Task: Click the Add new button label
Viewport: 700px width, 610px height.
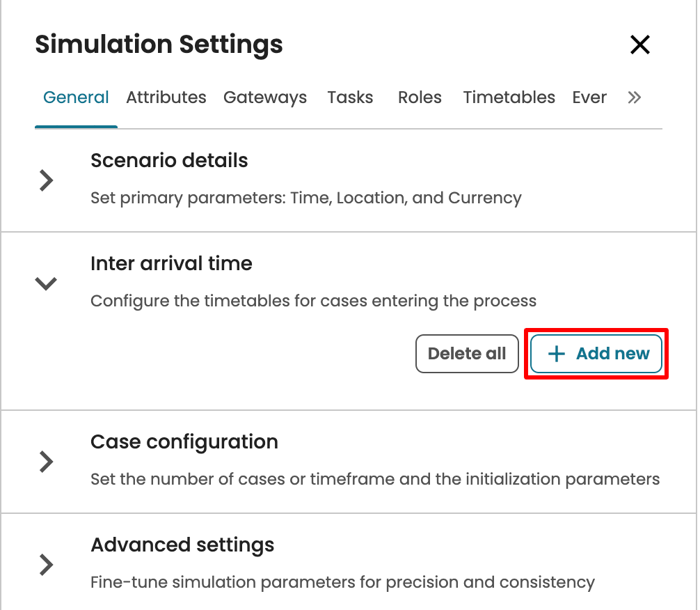Action: [x=613, y=354]
